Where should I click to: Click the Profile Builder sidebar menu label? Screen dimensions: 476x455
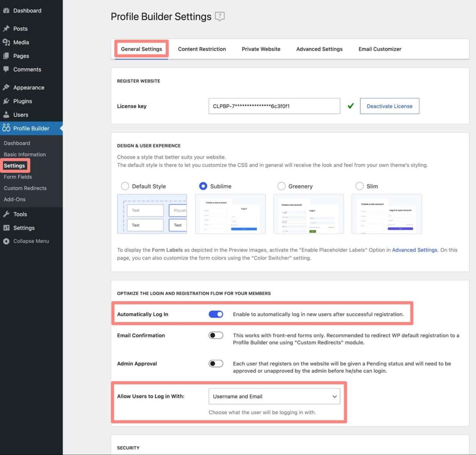31,128
